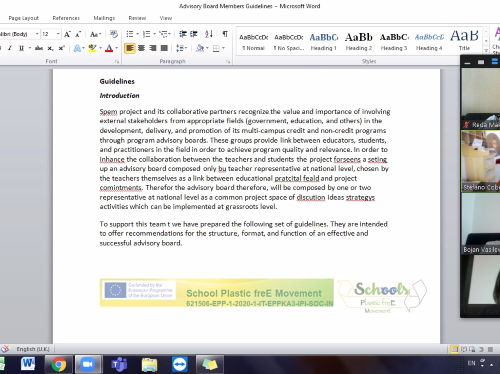This screenshot has height=374, width=500.
Task: Open the View tab
Action: [166, 18]
